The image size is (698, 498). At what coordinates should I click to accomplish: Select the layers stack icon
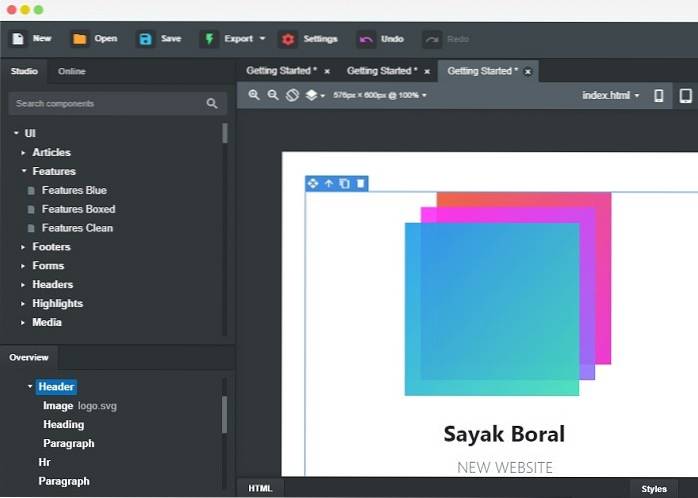(312, 95)
